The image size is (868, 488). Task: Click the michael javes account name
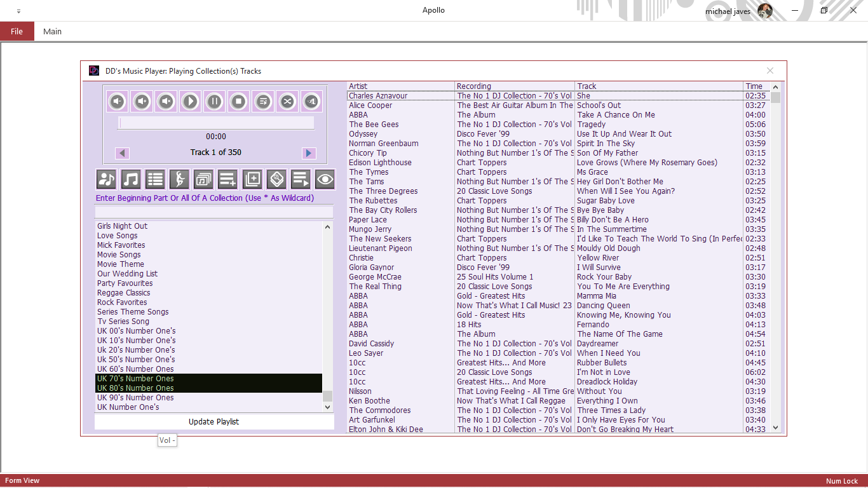tap(728, 11)
